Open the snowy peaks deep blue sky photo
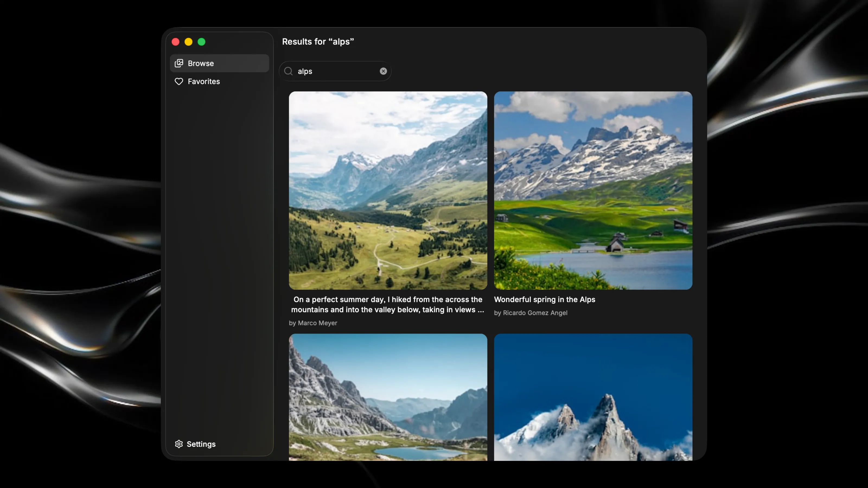The image size is (868, 488). tap(593, 397)
